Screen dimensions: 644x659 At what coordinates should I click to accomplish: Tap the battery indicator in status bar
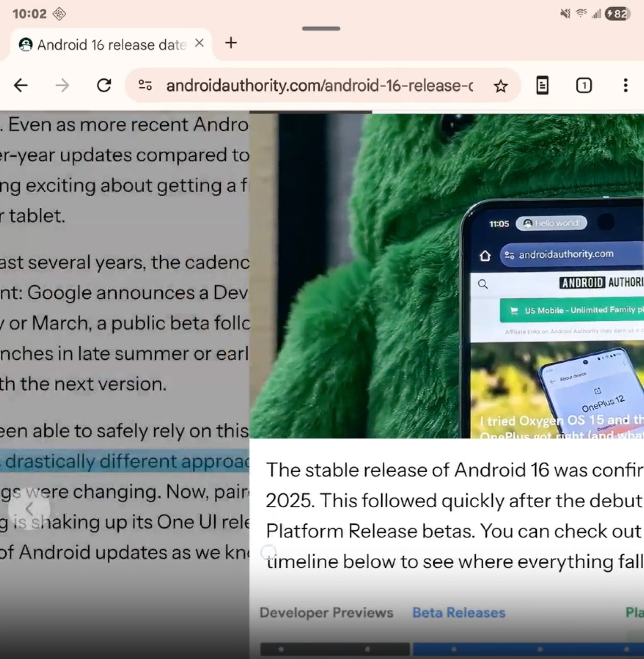coord(618,14)
